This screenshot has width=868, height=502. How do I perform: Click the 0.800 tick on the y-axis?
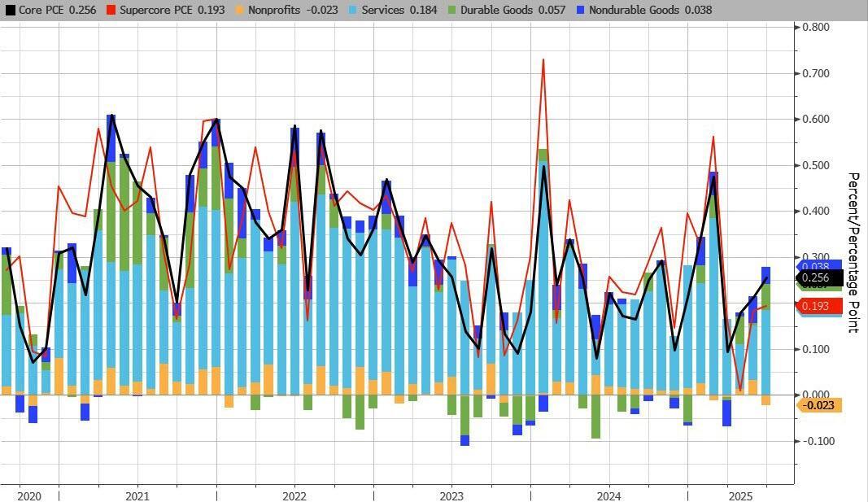(x=816, y=28)
